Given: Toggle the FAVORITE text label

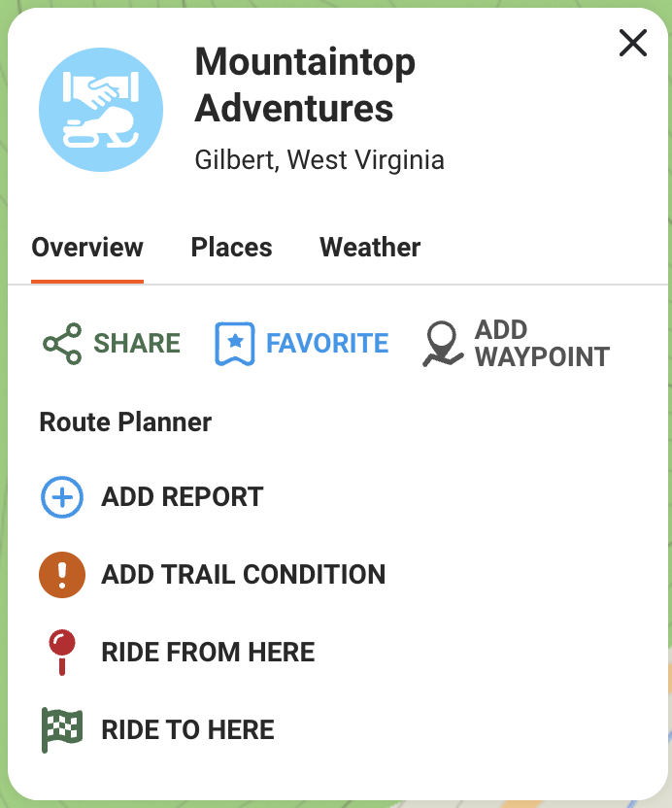Looking at the screenshot, I should [x=327, y=344].
